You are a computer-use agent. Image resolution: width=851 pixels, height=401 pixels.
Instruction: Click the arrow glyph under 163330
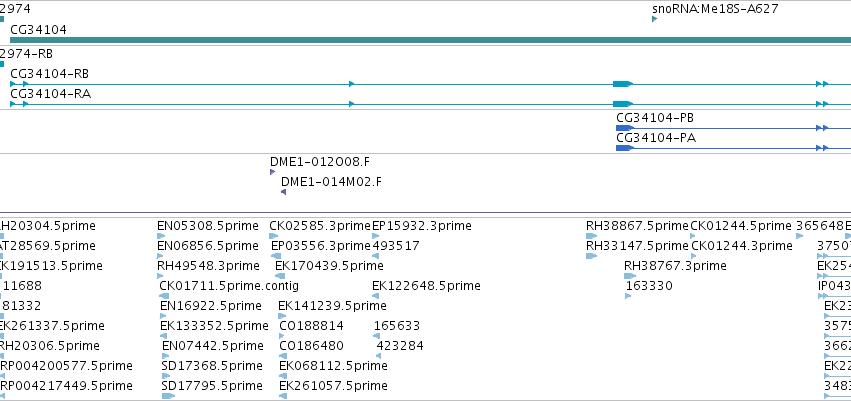click(628, 296)
